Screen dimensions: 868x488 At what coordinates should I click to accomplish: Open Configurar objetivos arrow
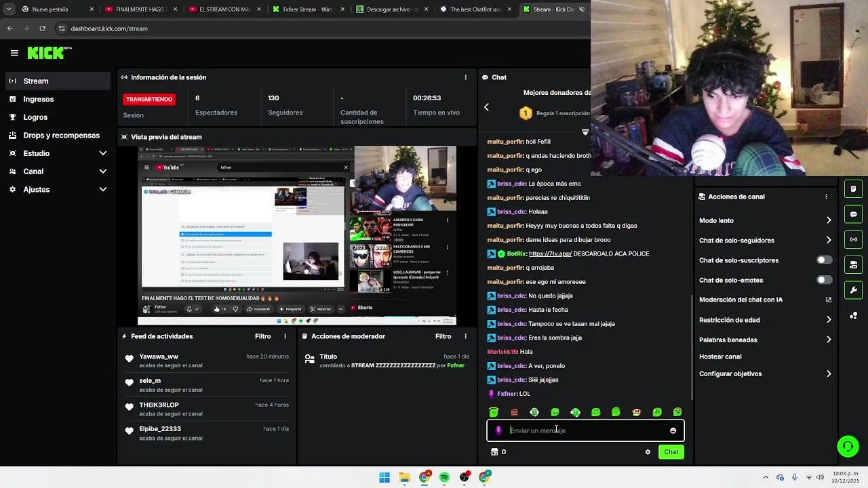(829, 373)
